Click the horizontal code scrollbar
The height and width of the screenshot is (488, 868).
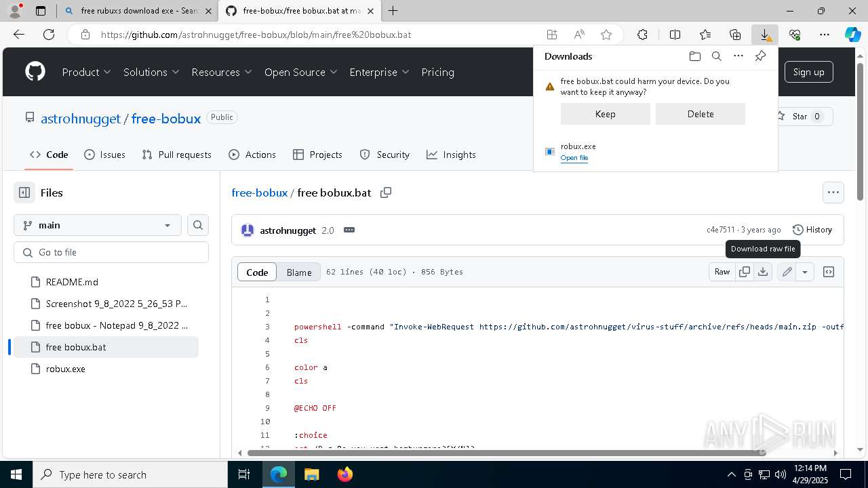pyautogui.click(x=506, y=452)
